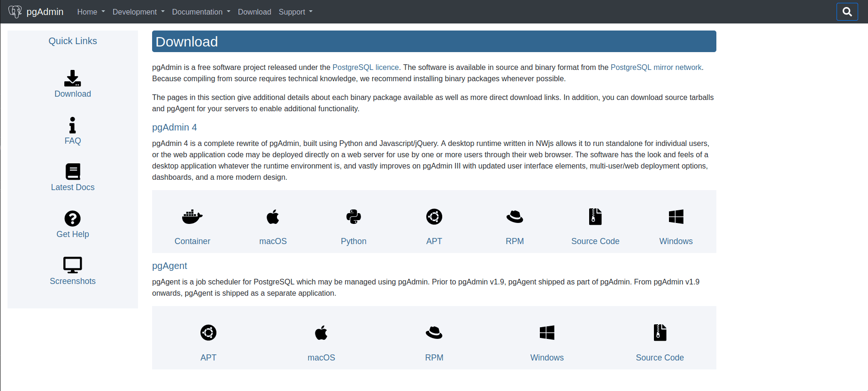Click the Get Help question mark icon

(73, 218)
